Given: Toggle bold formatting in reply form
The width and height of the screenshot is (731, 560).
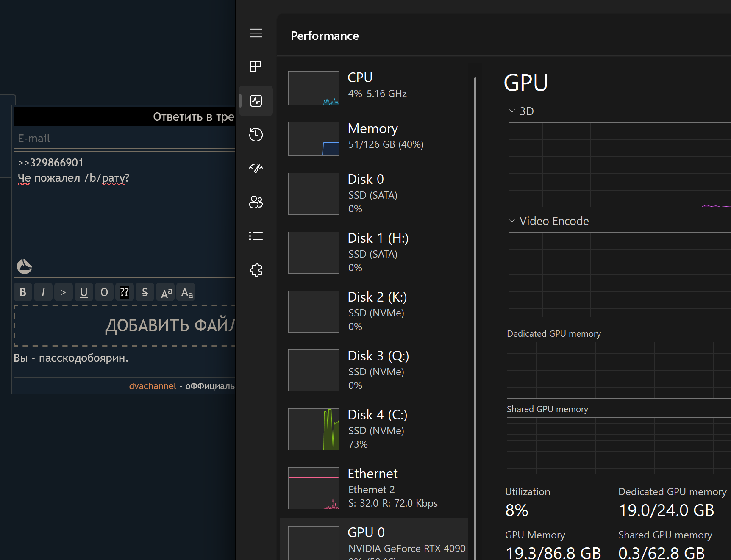Looking at the screenshot, I should [23, 292].
